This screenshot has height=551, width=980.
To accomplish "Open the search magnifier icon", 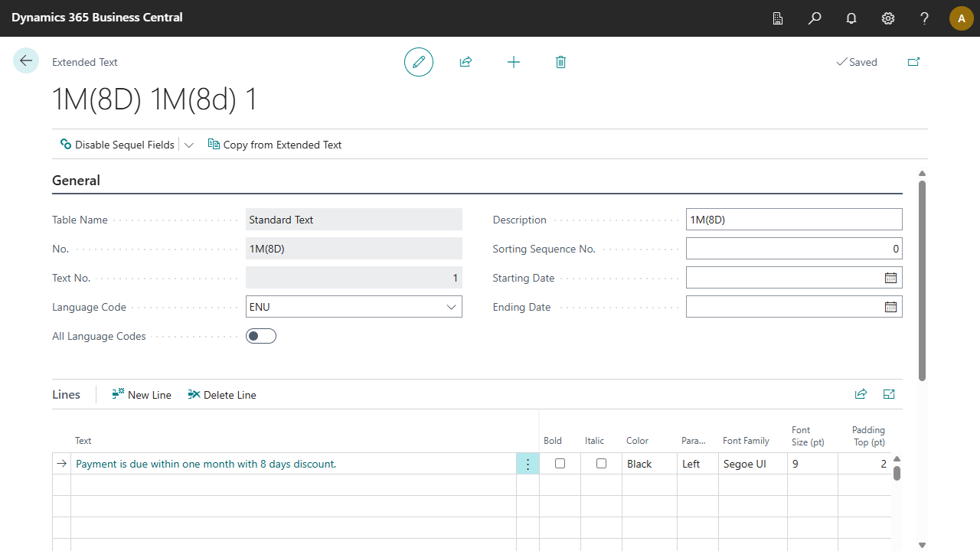I will click(x=815, y=18).
